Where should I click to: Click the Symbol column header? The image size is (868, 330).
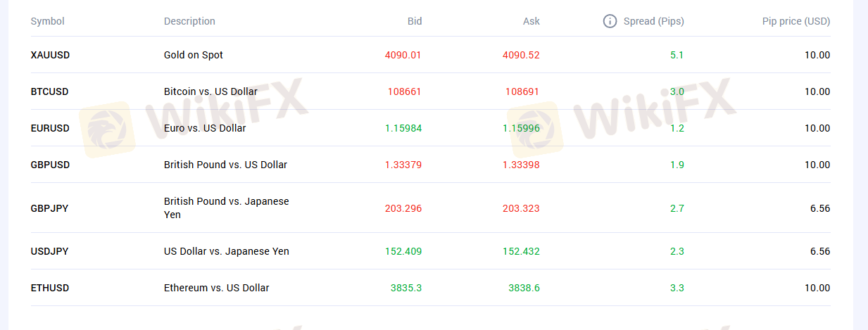tap(48, 21)
